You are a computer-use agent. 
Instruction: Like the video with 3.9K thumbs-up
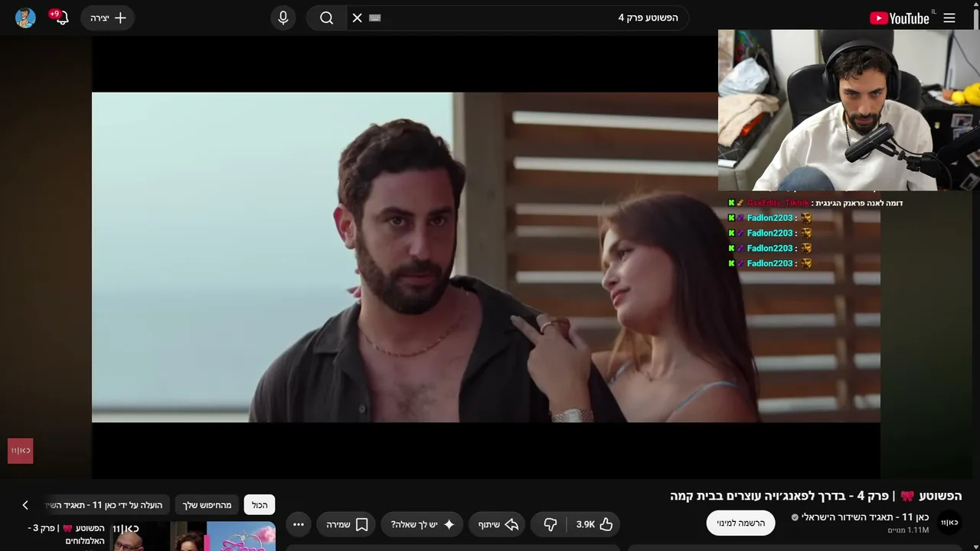click(595, 524)
